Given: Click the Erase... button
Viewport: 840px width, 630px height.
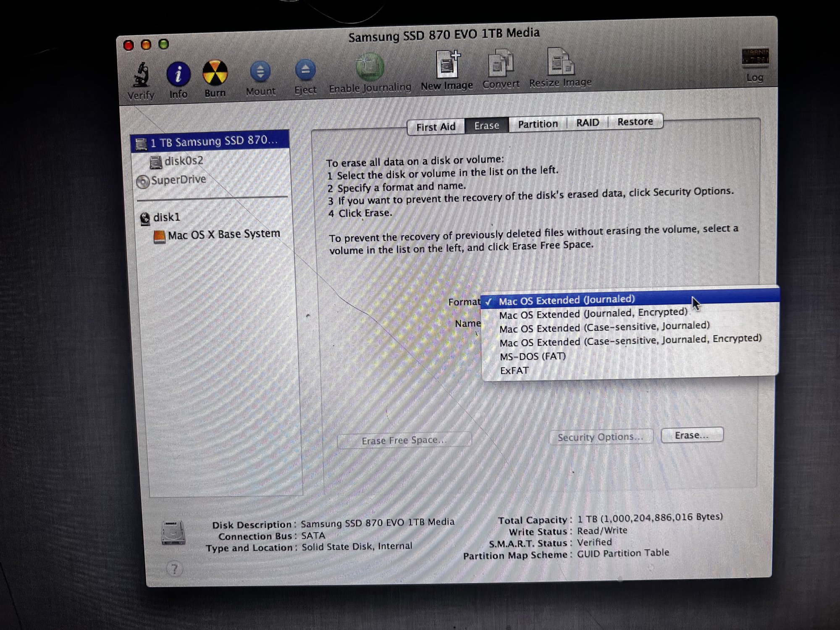Looking at the screenshot, I should [692, 435].
